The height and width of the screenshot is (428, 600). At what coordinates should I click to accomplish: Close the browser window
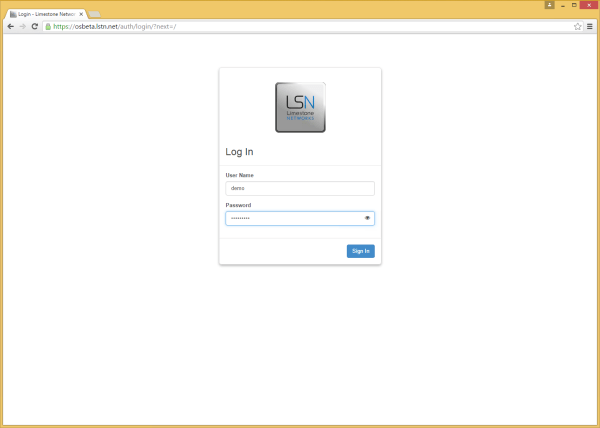tap(589, 5)
